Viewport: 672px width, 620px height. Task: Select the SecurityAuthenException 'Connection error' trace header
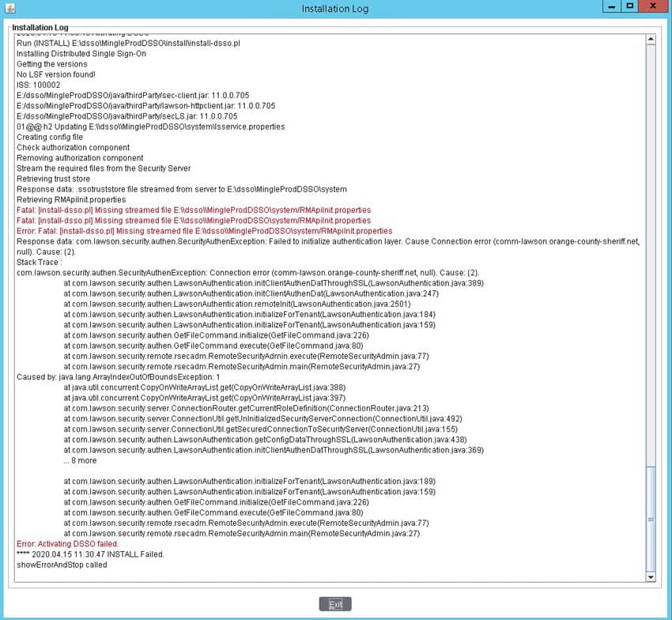(247, 273)
